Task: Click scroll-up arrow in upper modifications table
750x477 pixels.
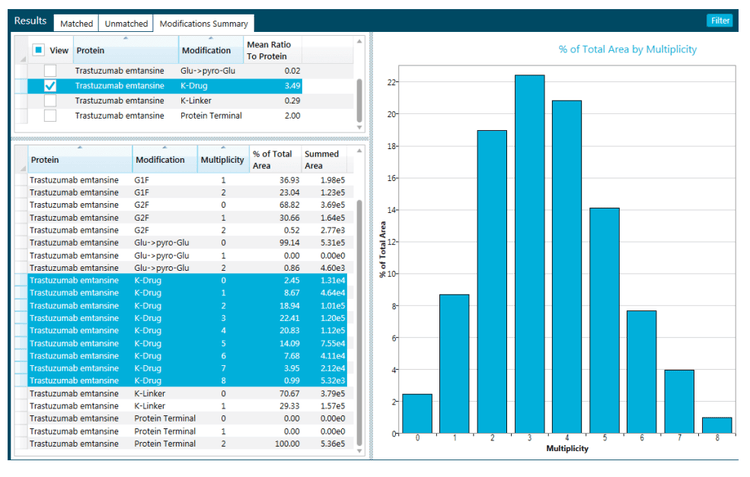Action: coord(359,40)
